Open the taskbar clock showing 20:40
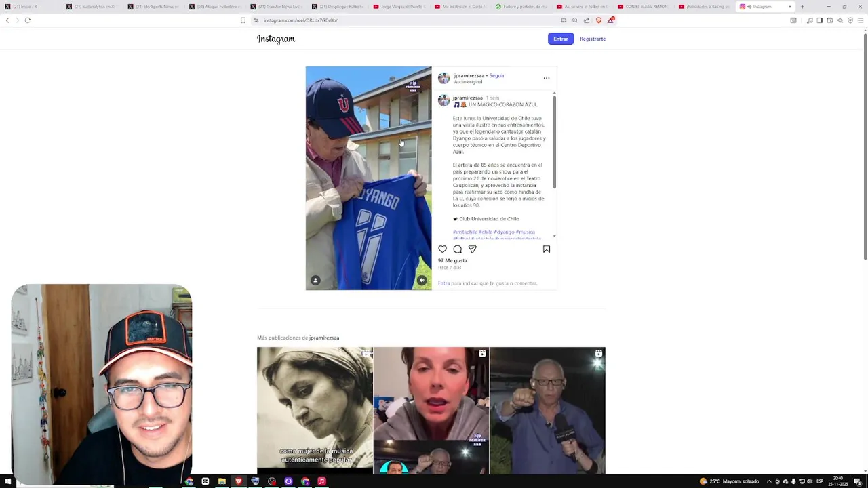This screenshot has height=488, width=868. click(x=839, y=481)
